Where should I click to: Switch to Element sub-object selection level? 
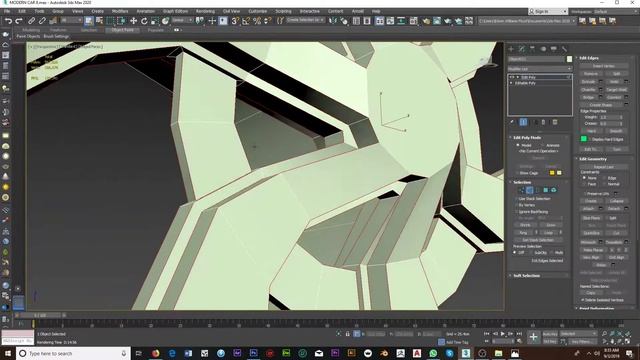554,190
